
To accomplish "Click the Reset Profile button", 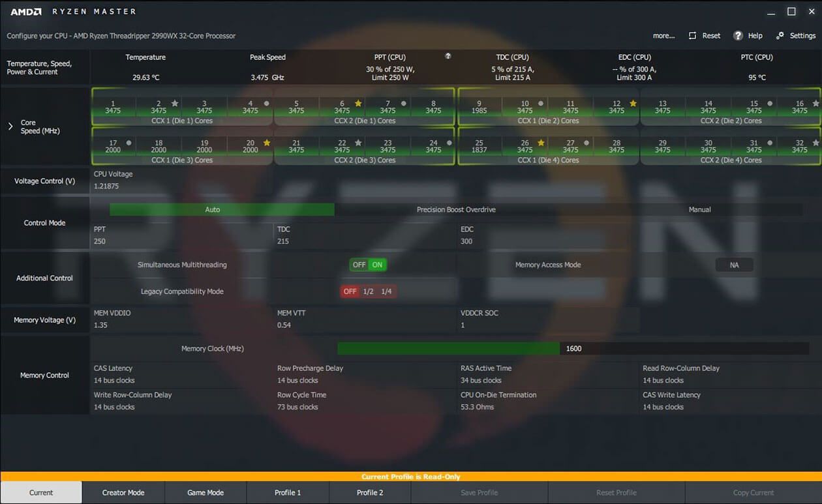I will tap(616, 492).
